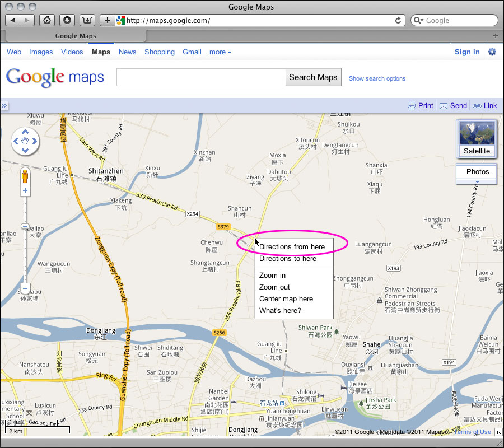Screen dimensions: 504x448
Task: Open the Videos navigation link
Action: [x=72, y=52]
